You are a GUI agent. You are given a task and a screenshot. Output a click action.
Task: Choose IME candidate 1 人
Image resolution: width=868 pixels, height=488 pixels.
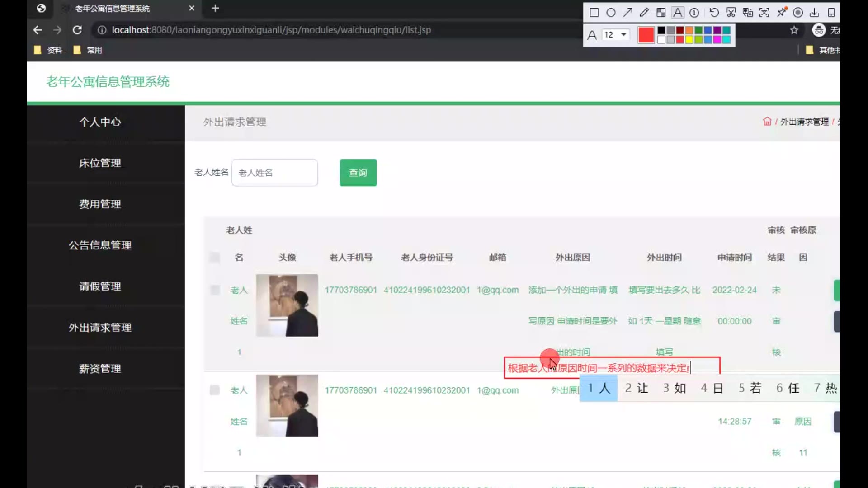599,388
